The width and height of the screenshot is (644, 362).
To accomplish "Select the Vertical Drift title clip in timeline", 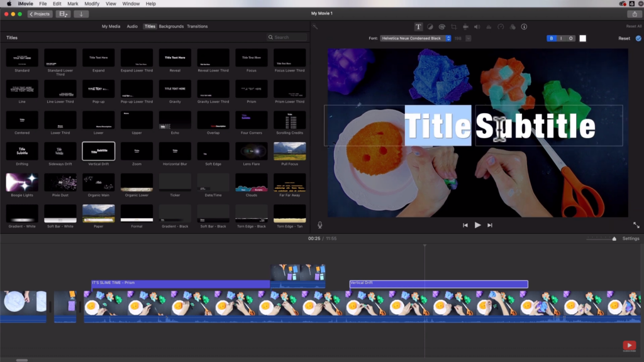I will [438, 283].
